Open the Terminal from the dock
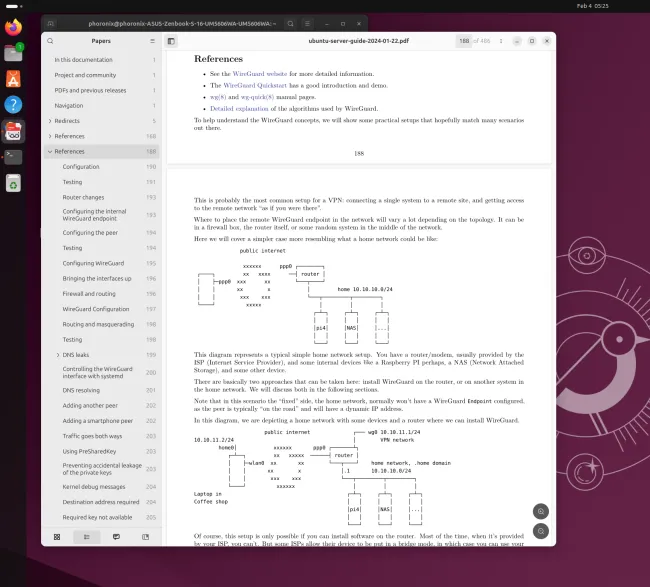This screenshot has height=587, width=650. (13, 157)
